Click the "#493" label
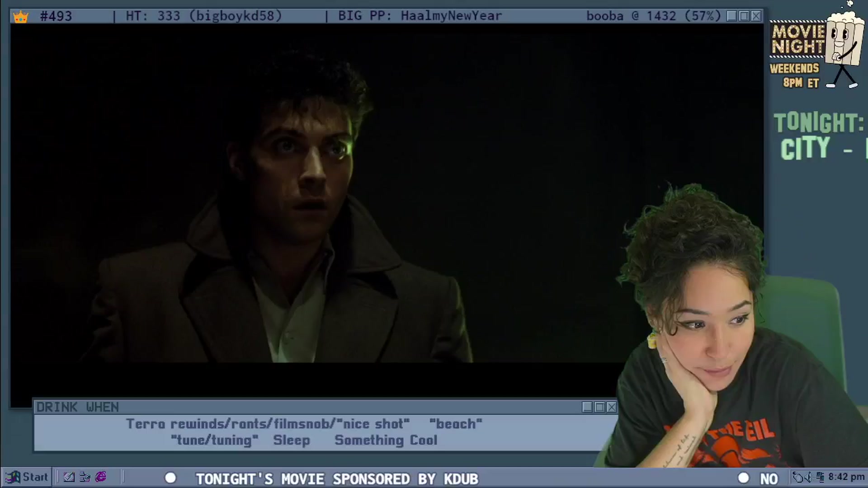Viewport: 868px width, 488px height. [56, 16]
